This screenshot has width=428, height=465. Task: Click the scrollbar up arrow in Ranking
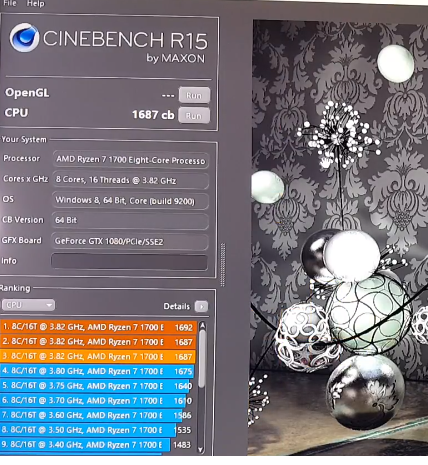[x=202, y=326]
